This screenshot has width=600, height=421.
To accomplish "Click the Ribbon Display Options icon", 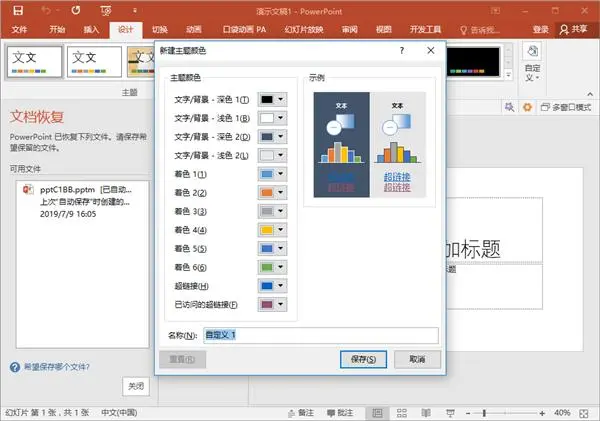I will click(495, 10).
